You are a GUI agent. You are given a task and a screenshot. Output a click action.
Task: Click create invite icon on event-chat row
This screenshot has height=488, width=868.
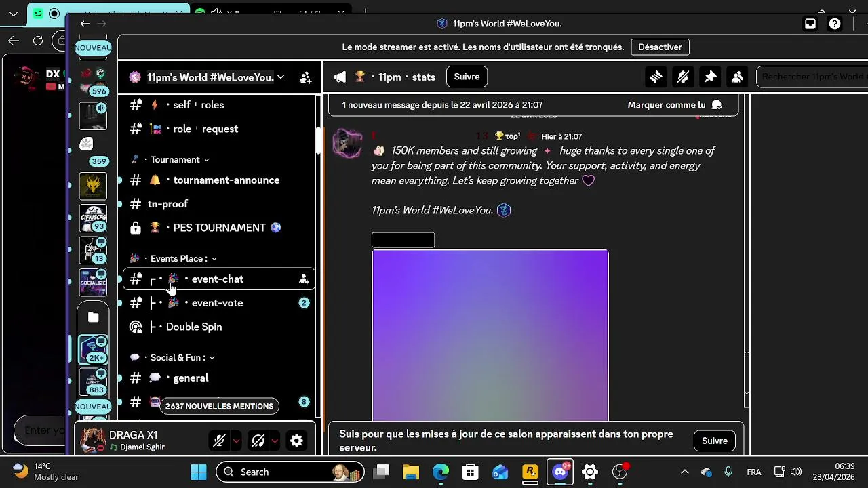[x=304, y=279]
